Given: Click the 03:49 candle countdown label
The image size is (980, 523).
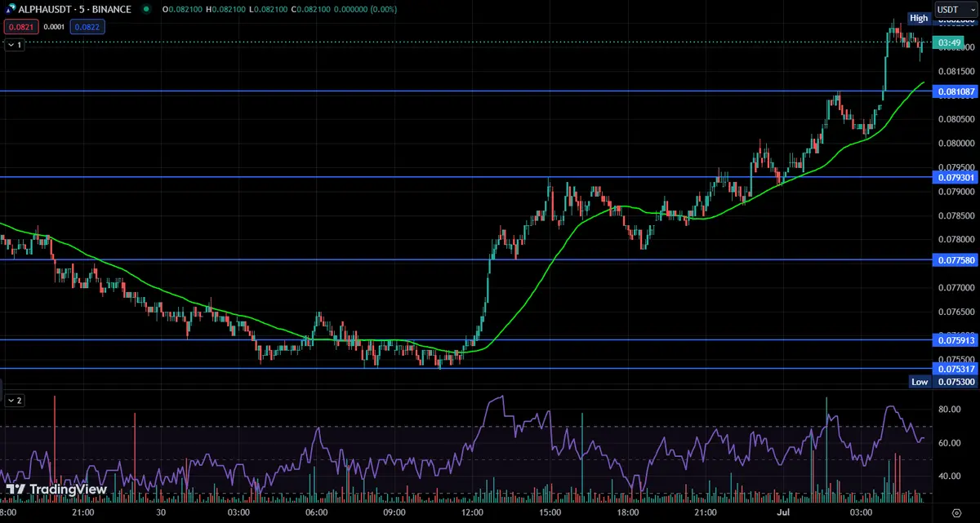Looking at the screenshot, I should tap(948, 42).
